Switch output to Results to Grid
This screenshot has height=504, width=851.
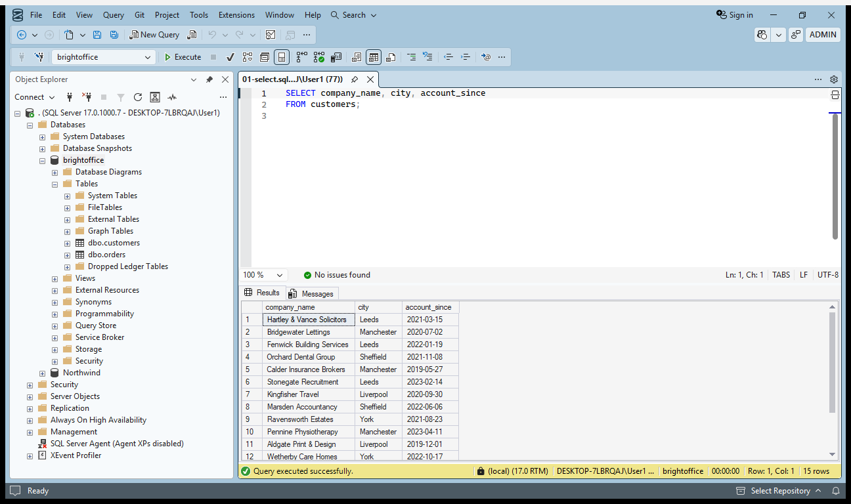374,57
